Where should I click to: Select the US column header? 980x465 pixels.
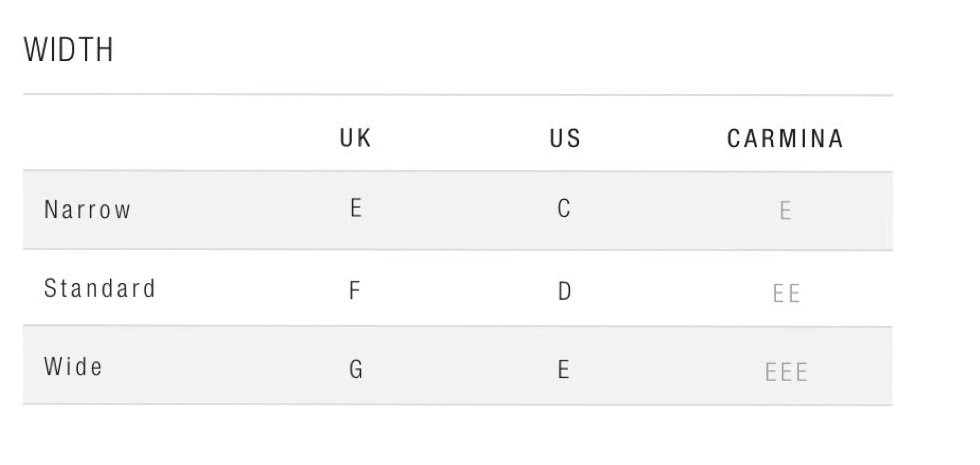pos(565,138)
